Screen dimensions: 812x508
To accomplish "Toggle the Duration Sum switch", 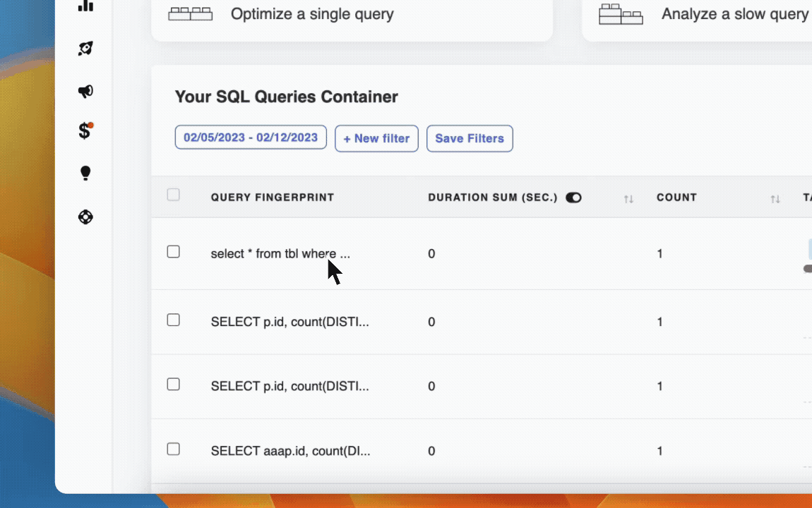I will point(573,198).
